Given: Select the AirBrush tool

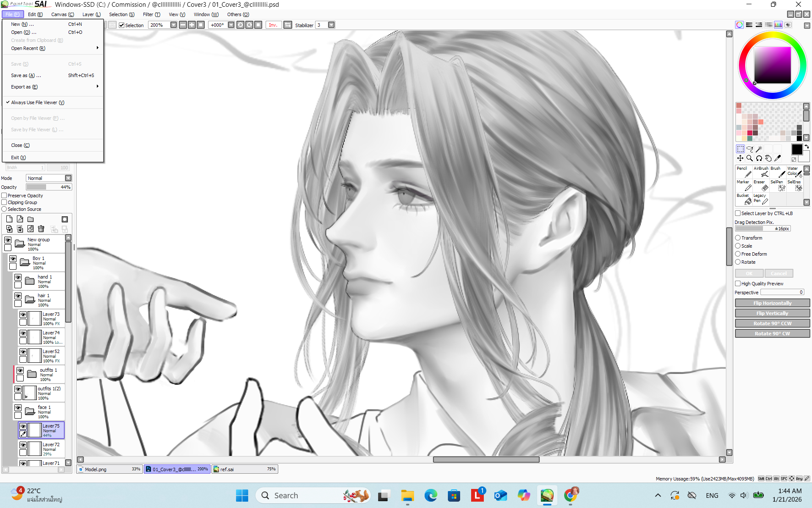Looking at the screenshot, I should 761,172.
